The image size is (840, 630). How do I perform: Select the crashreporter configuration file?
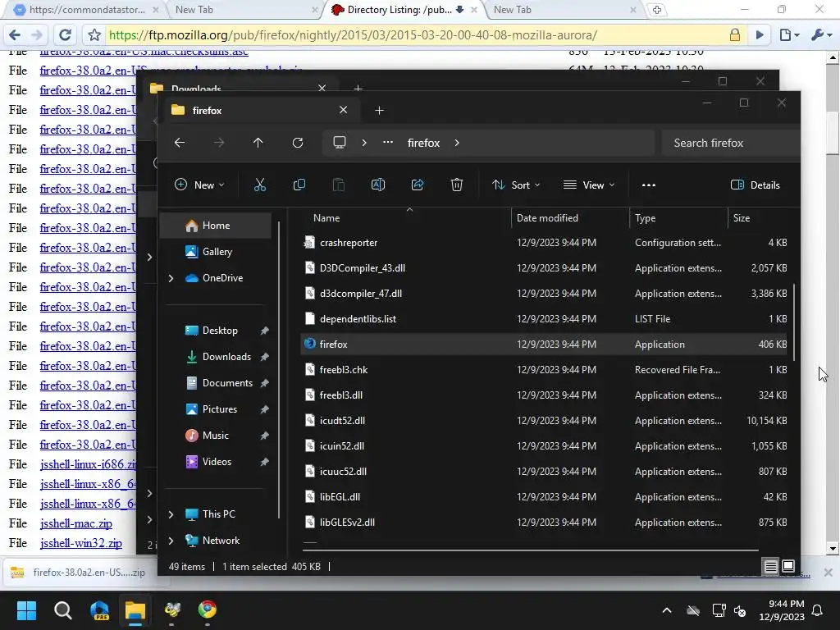point(545,243)
